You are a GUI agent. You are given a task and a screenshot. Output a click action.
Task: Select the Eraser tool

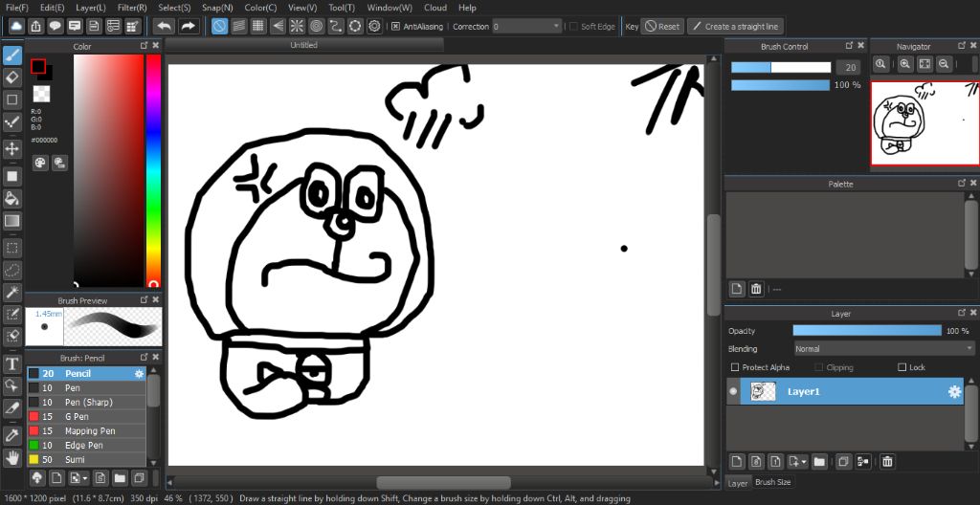11,77
